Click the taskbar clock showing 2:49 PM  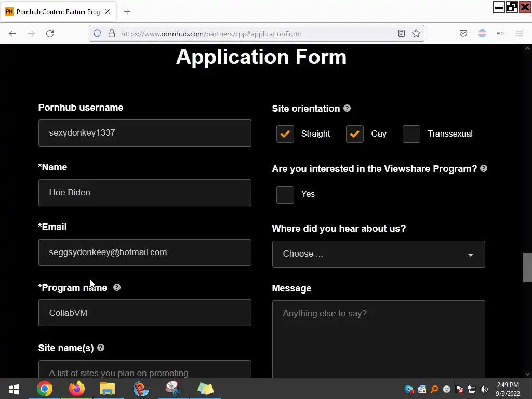click(x=508, y=389)
